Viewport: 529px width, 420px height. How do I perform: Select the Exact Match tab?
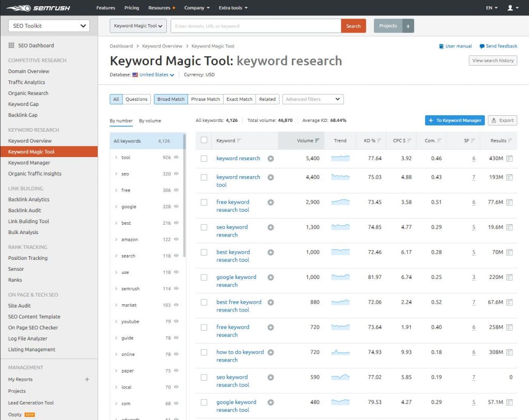(239, 99)
